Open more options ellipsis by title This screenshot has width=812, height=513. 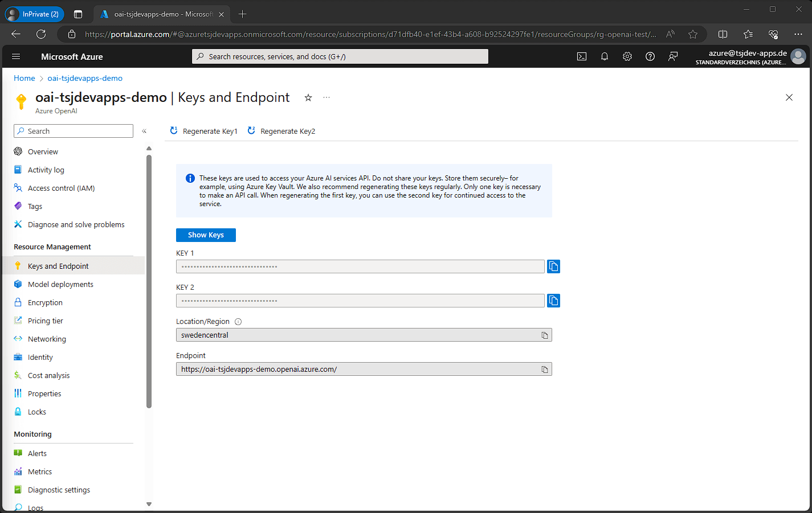327,97
